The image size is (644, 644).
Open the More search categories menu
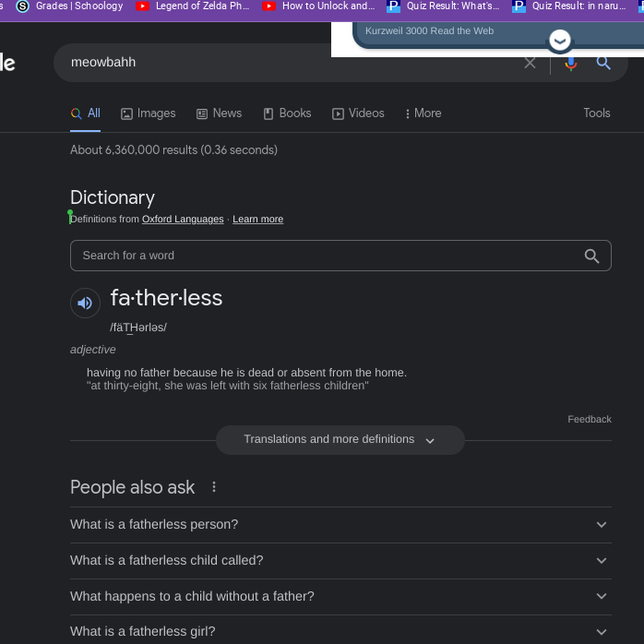click(x=423, y=113)
